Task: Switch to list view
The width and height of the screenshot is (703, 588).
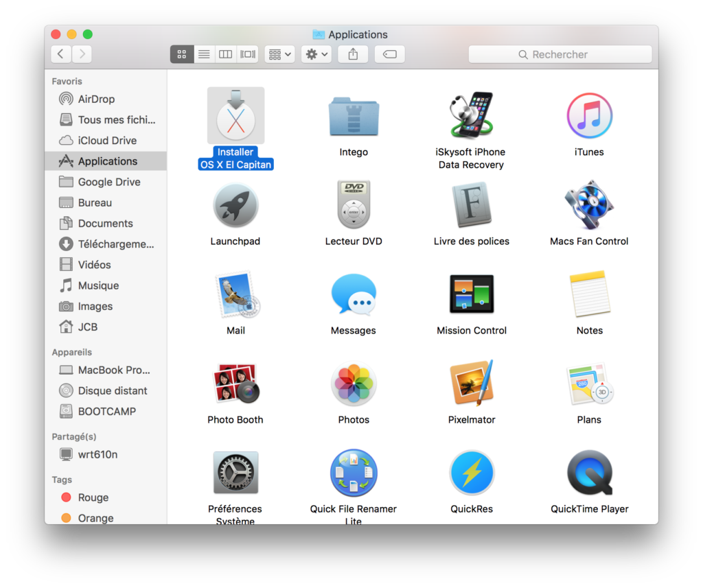Action: pos(204,54)
